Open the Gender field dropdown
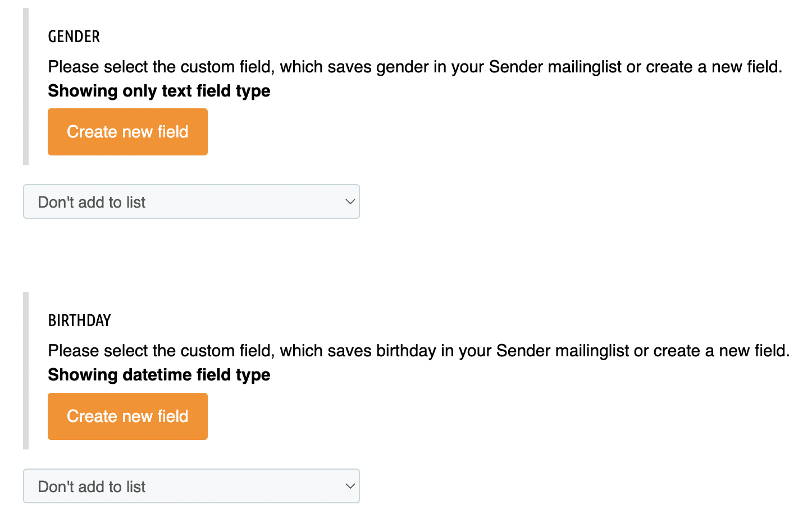This screenshot has height=514, width=812. tap(191, 201)
